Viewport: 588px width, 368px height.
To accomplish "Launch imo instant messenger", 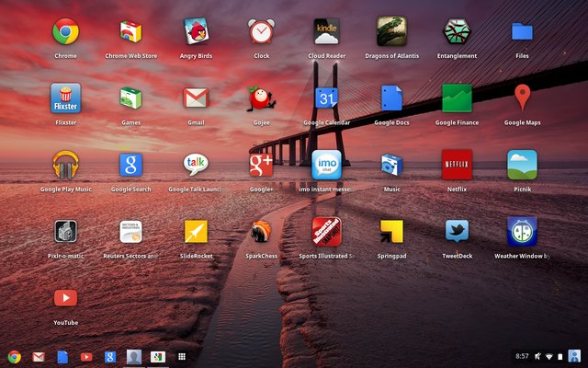I will click(x=327, y=166).
